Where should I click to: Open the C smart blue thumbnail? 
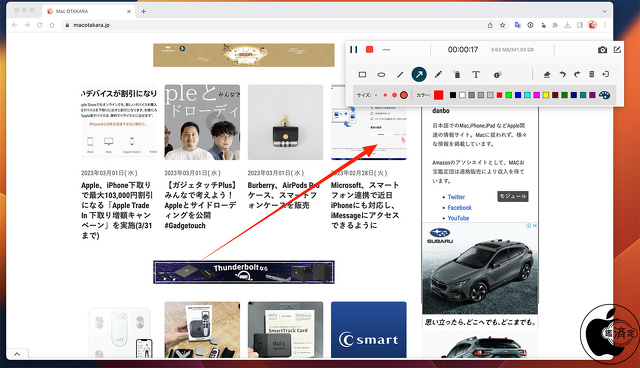369,330
